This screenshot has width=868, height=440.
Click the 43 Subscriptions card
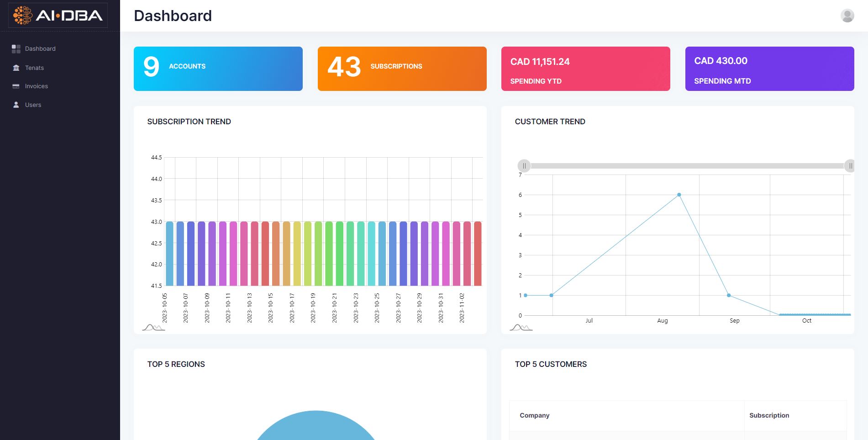(402, 69)
